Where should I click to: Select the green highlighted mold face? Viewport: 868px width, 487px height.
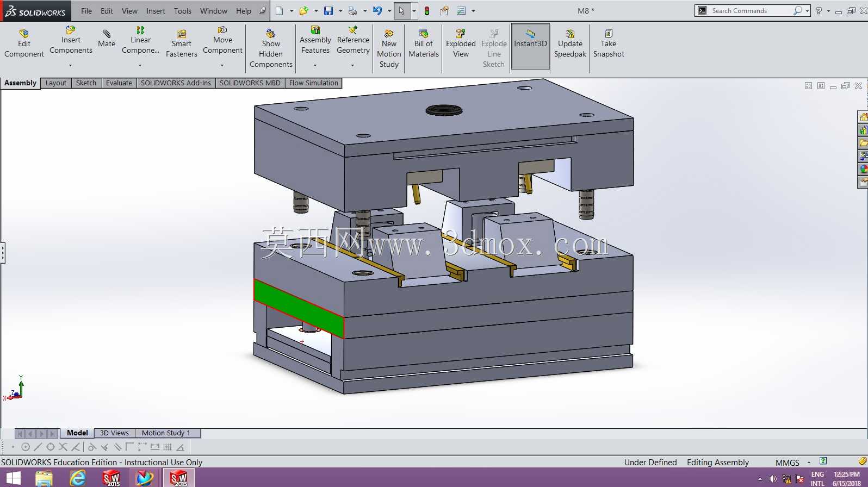(x=299, y=308)
